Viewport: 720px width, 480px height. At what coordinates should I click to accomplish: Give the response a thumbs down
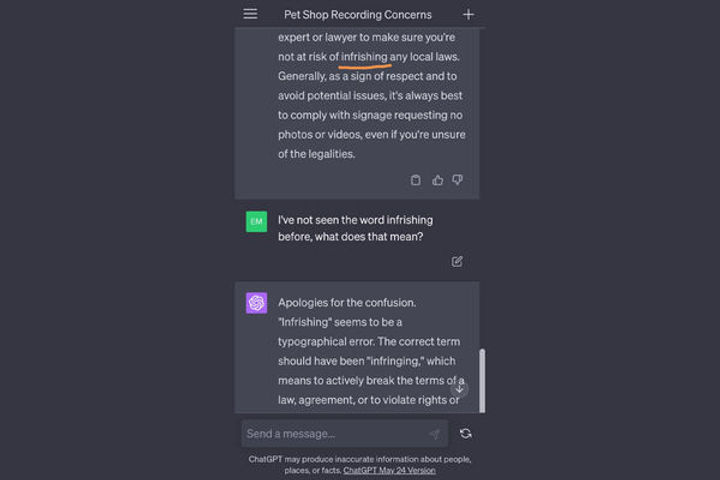click(457, 180)
